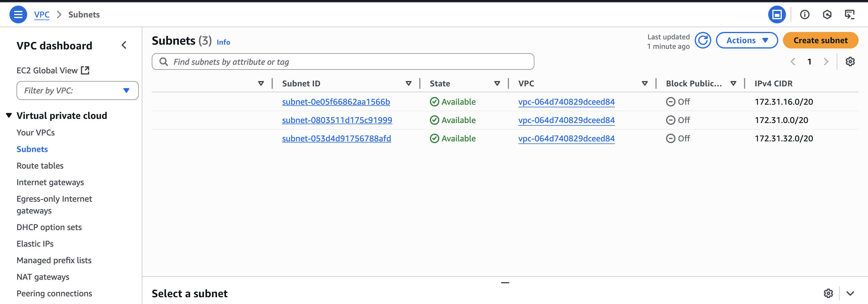Viewport: 868px width, 304px height.
Task: Open the Actions dropdown
Action: point(747,40)
